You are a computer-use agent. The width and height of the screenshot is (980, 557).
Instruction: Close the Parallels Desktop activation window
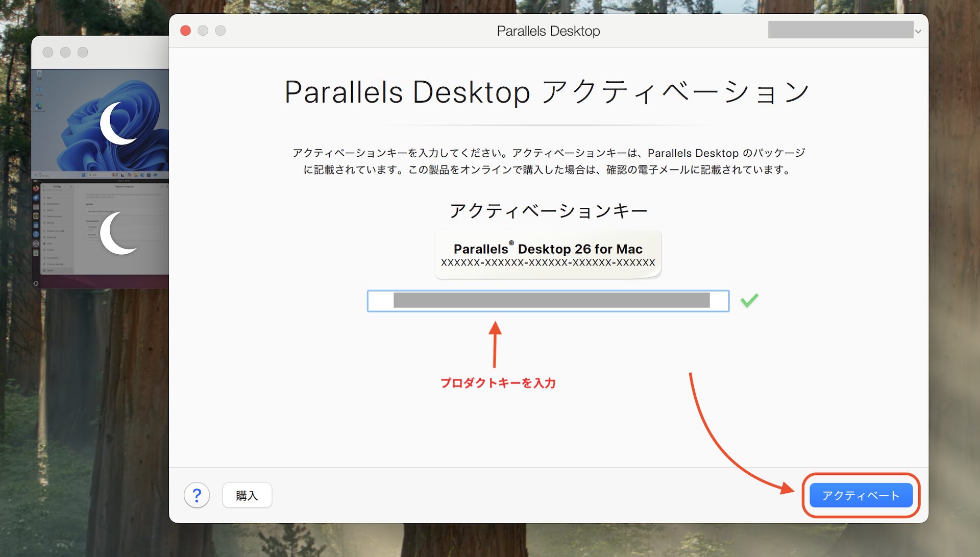pyautogui.click(x=186, y=31)
